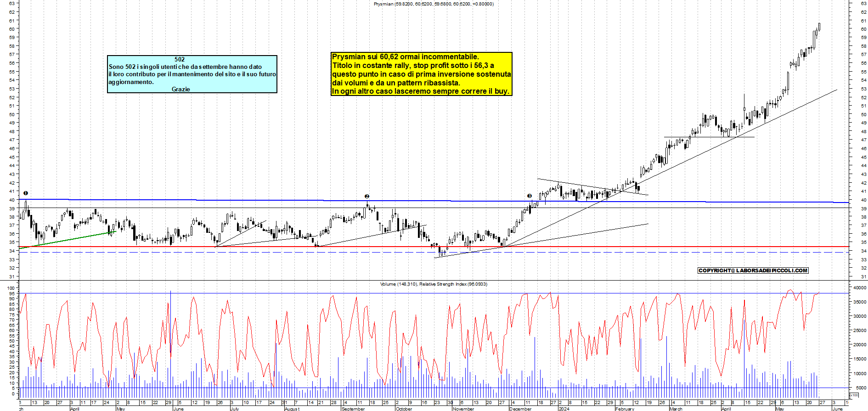Click the 'March' label on the date axis
The height and width of the screenshot is (411, 868).
676,409
